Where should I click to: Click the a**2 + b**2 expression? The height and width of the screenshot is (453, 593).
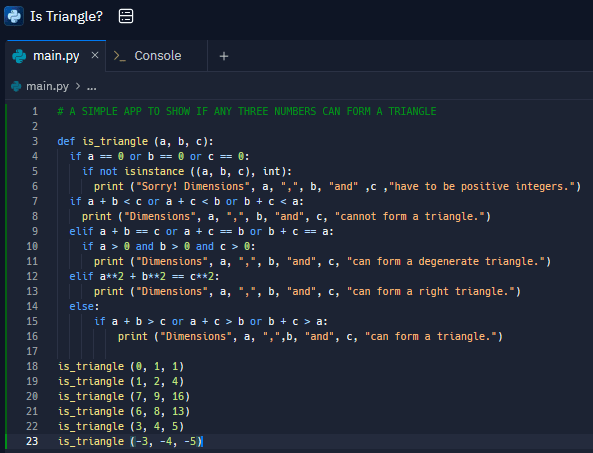(132, 276)
